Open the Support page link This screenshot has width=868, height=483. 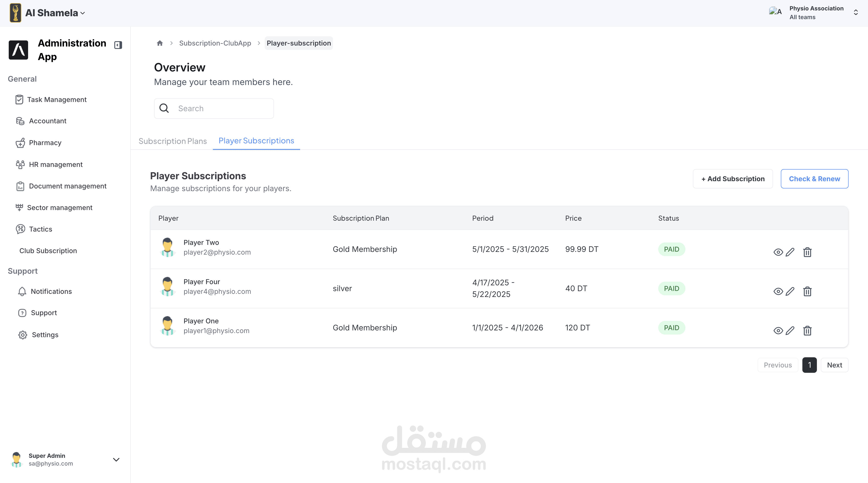pyautogui.click(x=44, y=313)
